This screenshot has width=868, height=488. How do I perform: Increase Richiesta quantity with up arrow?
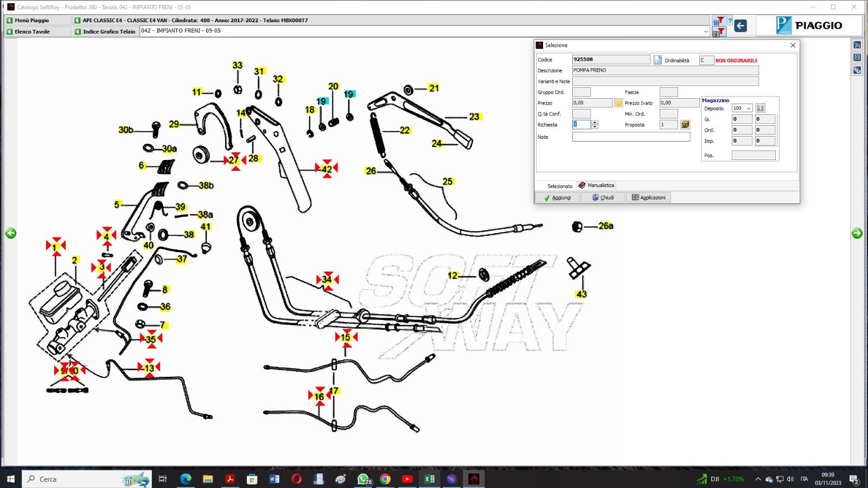tap(595, 123)
